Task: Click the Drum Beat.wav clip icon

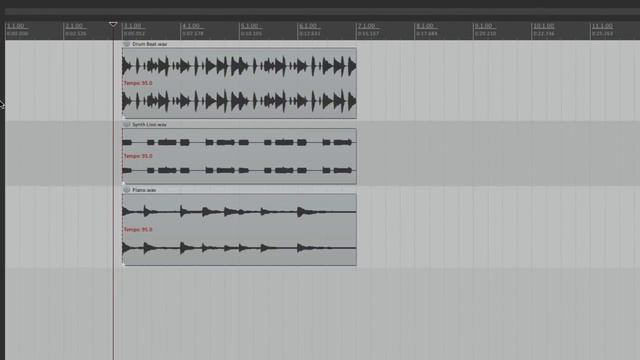Action: click(126, 44)
